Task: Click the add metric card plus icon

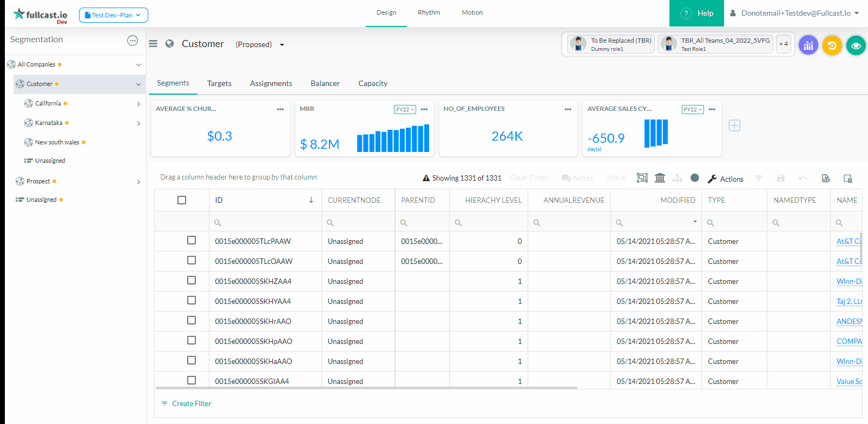Action: point(734,125)
